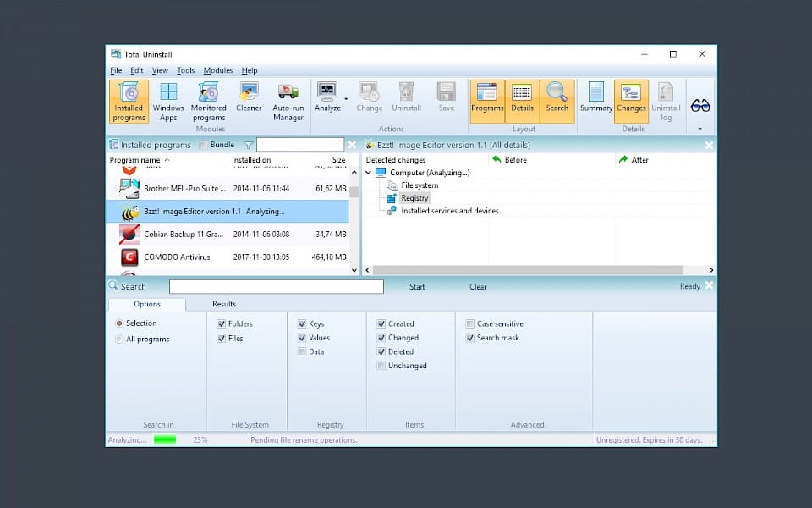The height and width of the screenshot is (508, 812).
Task: Click the Start search button
Action: tap(417, 287)
